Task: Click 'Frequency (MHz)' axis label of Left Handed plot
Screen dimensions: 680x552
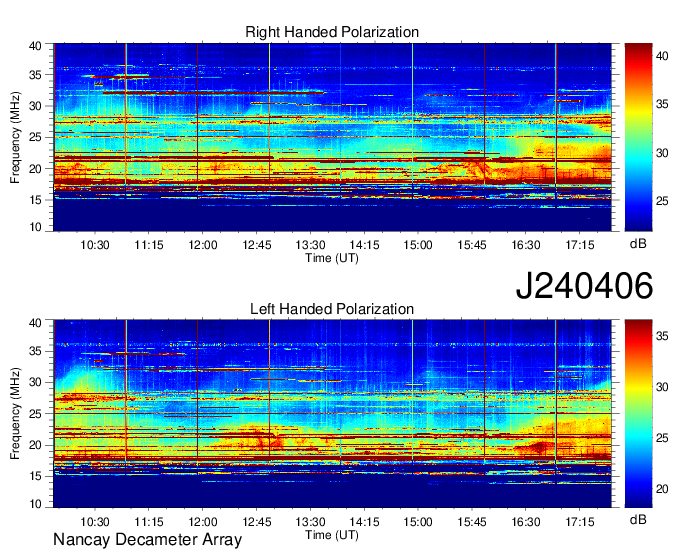Action: click(15, 414)
